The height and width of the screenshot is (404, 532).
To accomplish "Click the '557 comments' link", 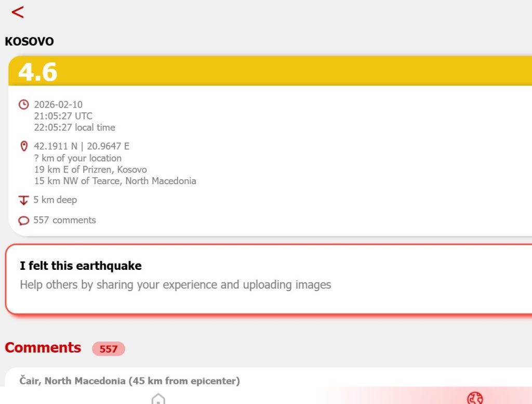I will 64,220.
